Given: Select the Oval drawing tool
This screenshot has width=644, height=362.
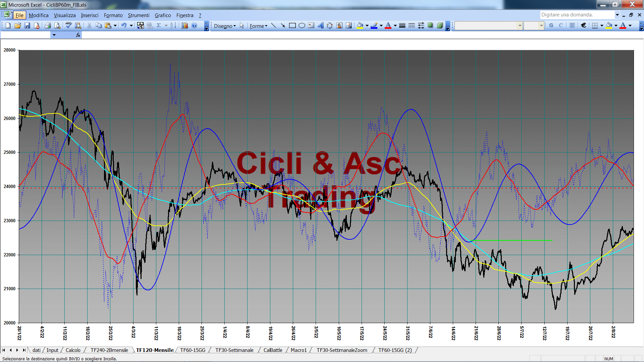Looking at the screenshot, I should point(302,25).
